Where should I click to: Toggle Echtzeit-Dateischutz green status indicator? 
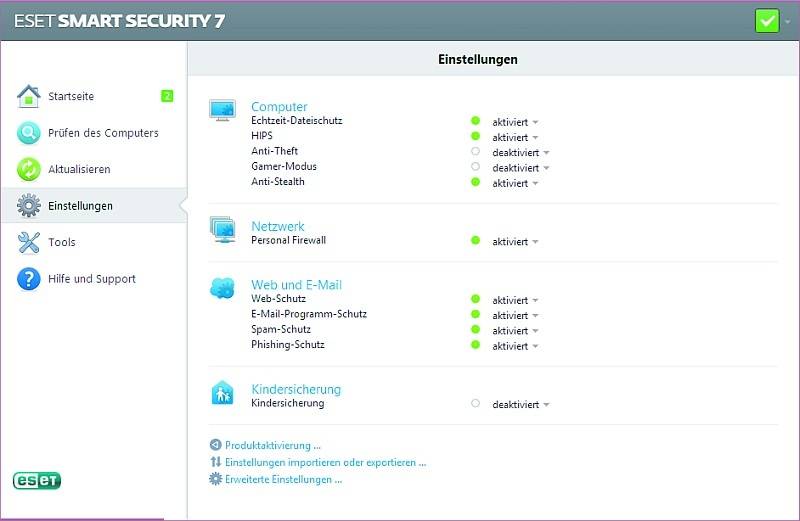476,121
